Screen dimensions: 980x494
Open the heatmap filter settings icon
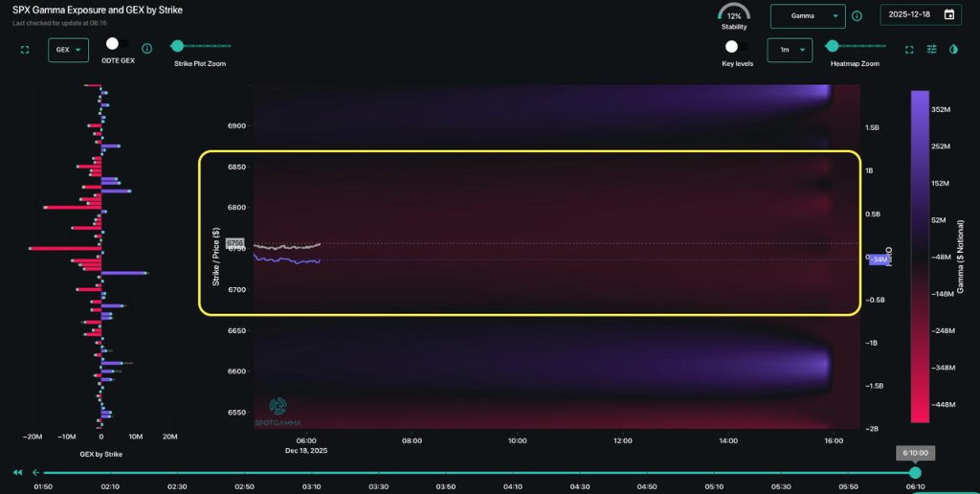[932, 50]
